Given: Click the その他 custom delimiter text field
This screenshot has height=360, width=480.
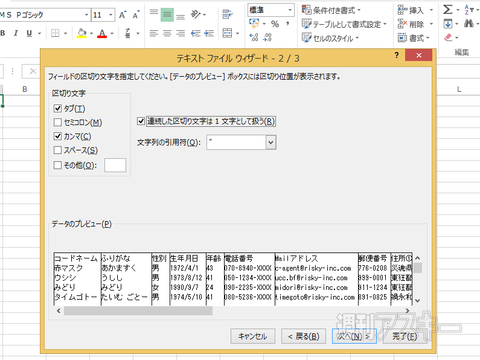Looking at the screenshot, I should (115, 165).
